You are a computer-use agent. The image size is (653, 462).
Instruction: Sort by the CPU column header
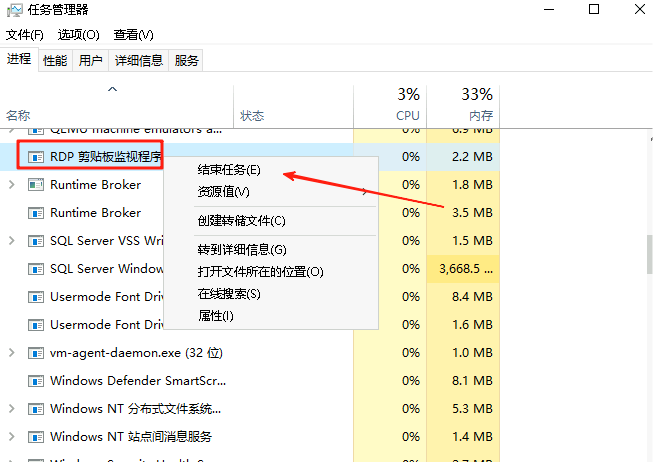[390, 107]
